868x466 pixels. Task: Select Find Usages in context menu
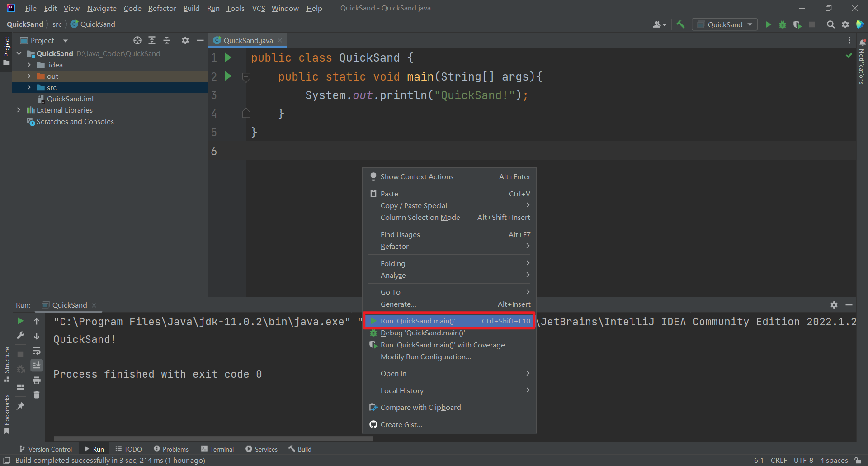click(x=449, y=235)
